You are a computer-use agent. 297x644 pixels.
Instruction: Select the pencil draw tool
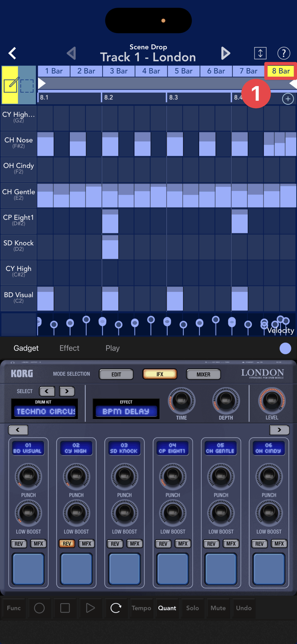coord(10,85)
